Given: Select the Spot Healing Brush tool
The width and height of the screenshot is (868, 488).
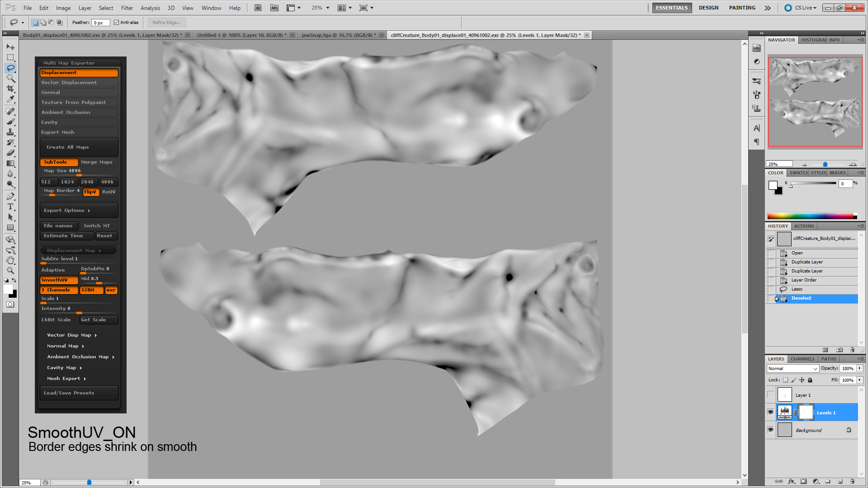Looking at the screenshot, I should tap(10, 111).
